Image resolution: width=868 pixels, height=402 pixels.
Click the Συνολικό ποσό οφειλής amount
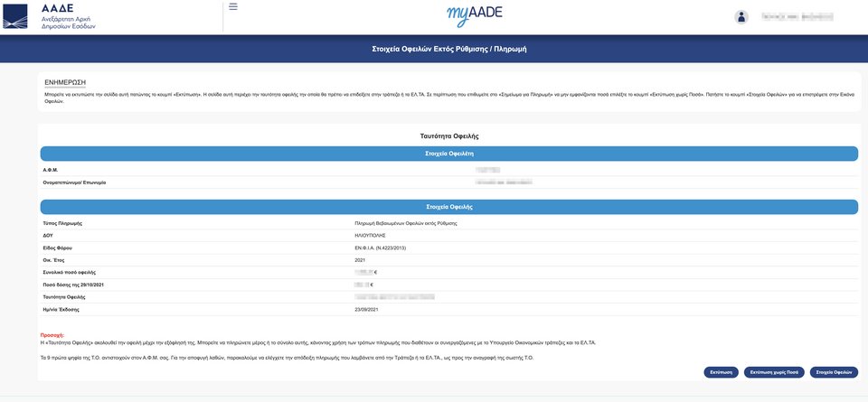coord(366,272)
